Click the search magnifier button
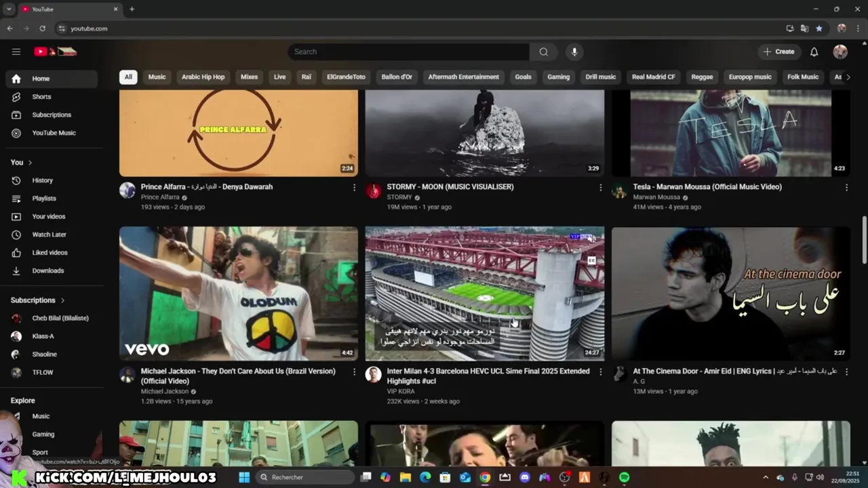Image resolution: width=868 pixels, height=488 pixels. tap(543, 52)
